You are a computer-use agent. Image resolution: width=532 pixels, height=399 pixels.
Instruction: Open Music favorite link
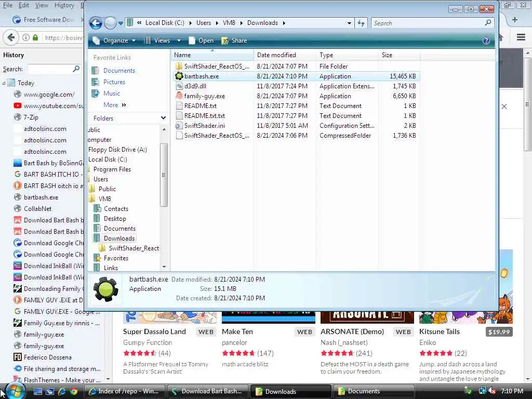pos(111,94)
